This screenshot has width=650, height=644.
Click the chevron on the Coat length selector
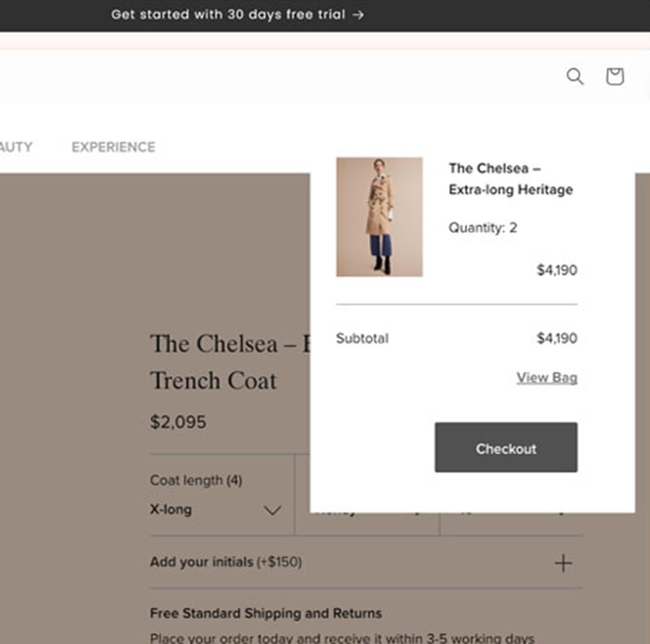[272, 511]
